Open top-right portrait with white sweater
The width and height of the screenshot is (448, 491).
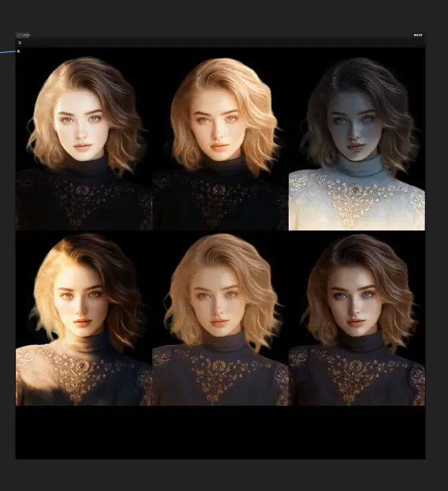(357, 139)
